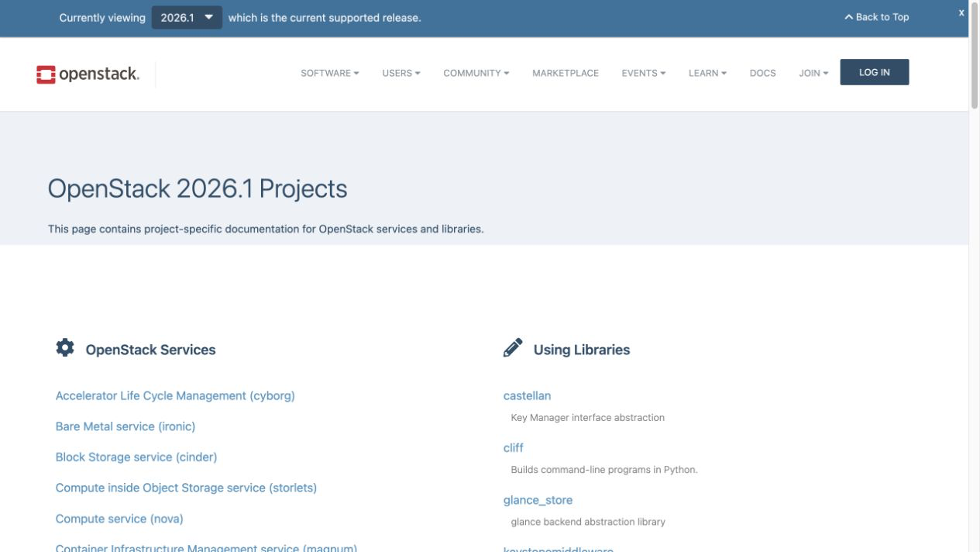Click 'glance backend abstraction library' description
The height and width of the screenshot is (552, 980).
[588, 522]
